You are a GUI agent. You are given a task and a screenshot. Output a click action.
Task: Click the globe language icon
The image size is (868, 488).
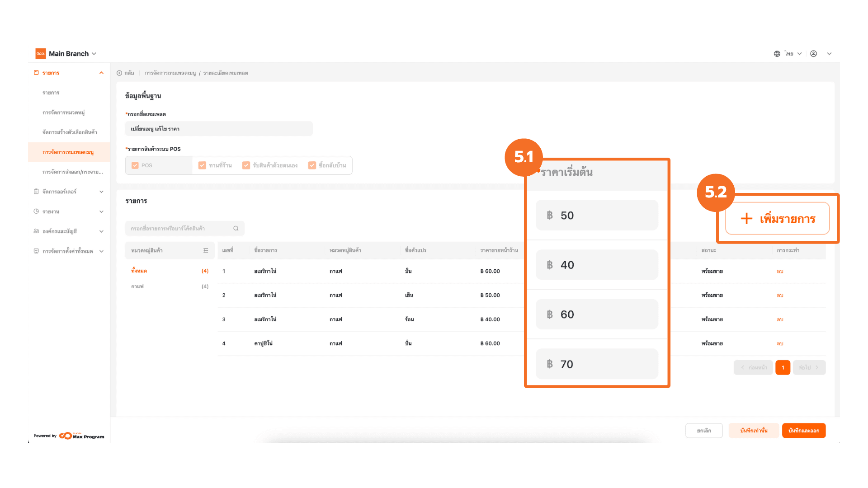click(x=777, y=54)
